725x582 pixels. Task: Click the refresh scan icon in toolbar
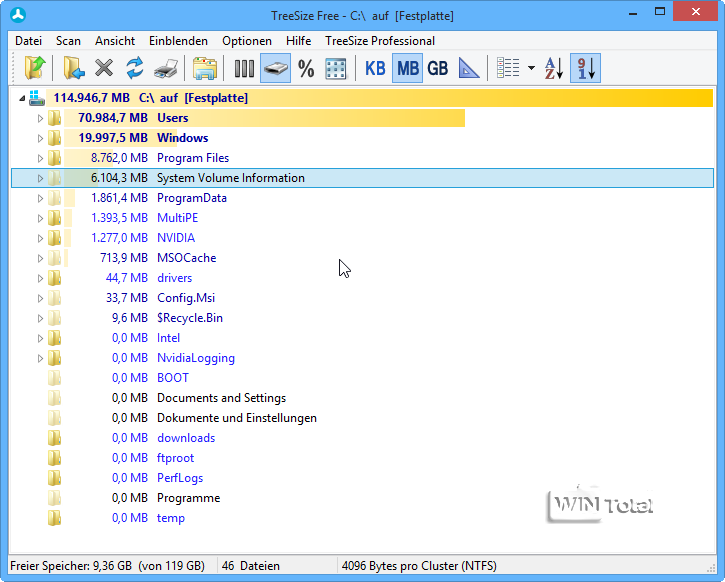(134, 69)
